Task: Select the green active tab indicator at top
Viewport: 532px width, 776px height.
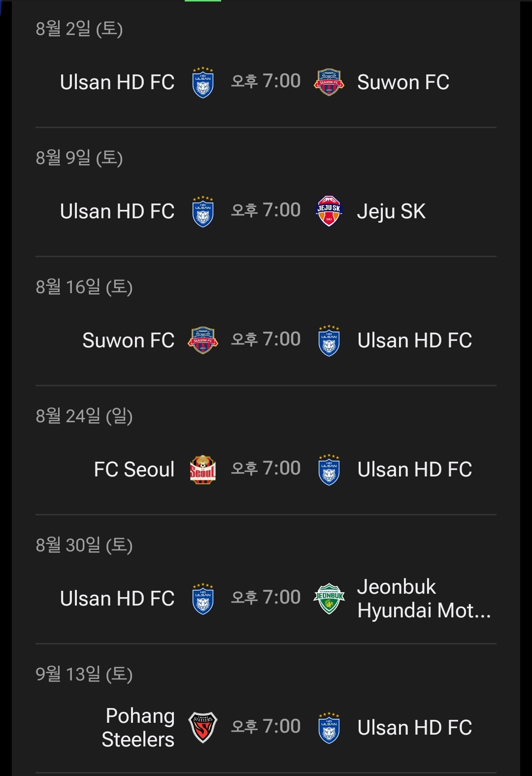Action: [203, 0]
